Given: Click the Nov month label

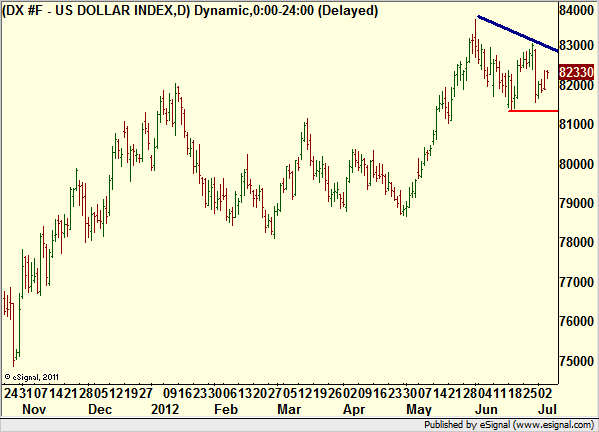Looking at the screenshot, I should tap(34, 409).
